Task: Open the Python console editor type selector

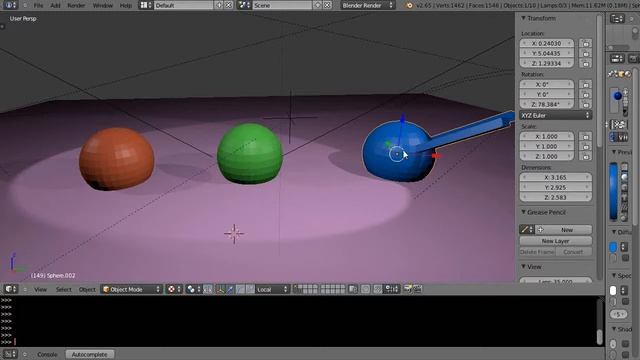Action: pyautogui.click(x=10, y=354)
